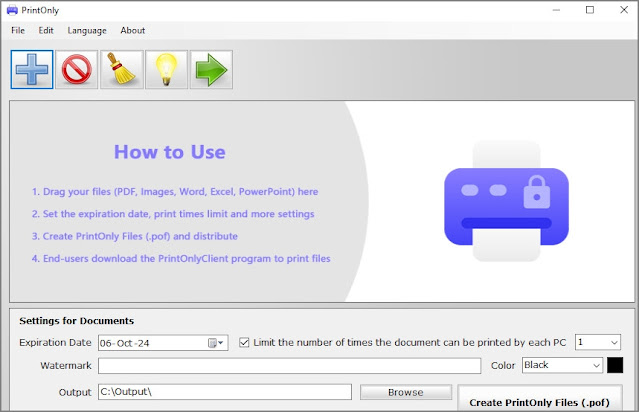This screenshot has width=639, height=412.
Task: Open the File menu
Action: [x=18, y=31]
